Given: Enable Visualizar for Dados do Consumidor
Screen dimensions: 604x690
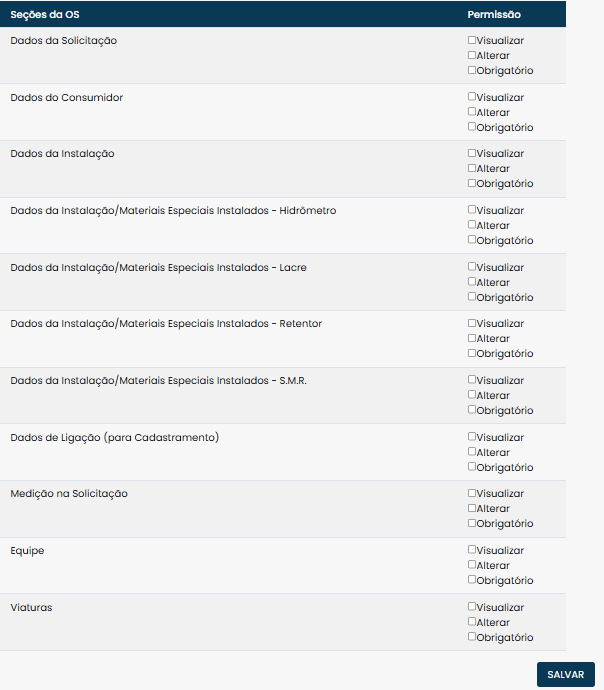Looking at the screenshot, I should [x=472, y=97].
